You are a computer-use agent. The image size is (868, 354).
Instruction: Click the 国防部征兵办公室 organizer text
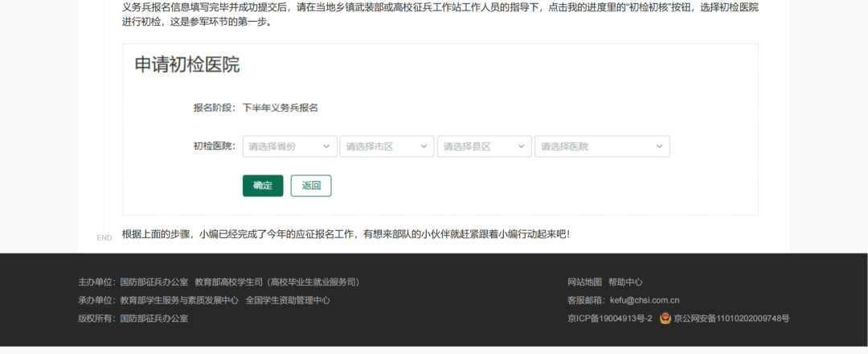pos(154,282)
